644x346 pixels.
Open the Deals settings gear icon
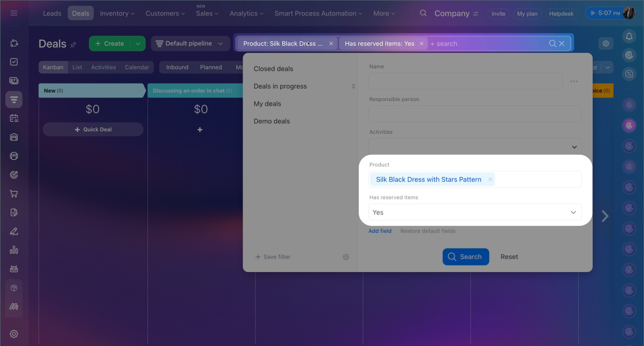[606, 44]
